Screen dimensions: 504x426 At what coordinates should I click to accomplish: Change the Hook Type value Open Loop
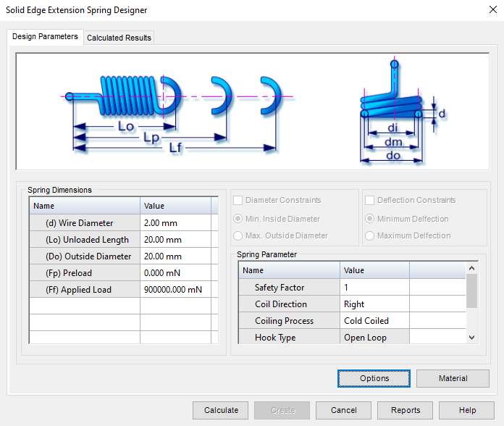(374, 337)
